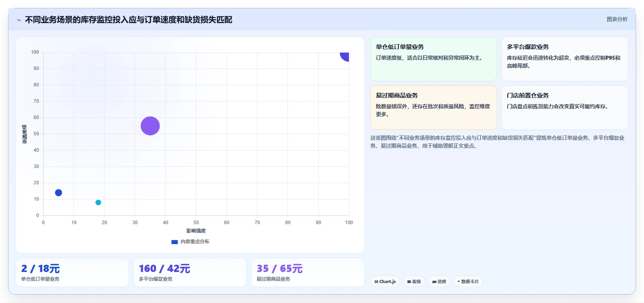644x303 pixels.
Task: Click the 内容重点分布 legend text
Action: click(x=195, y=242)
